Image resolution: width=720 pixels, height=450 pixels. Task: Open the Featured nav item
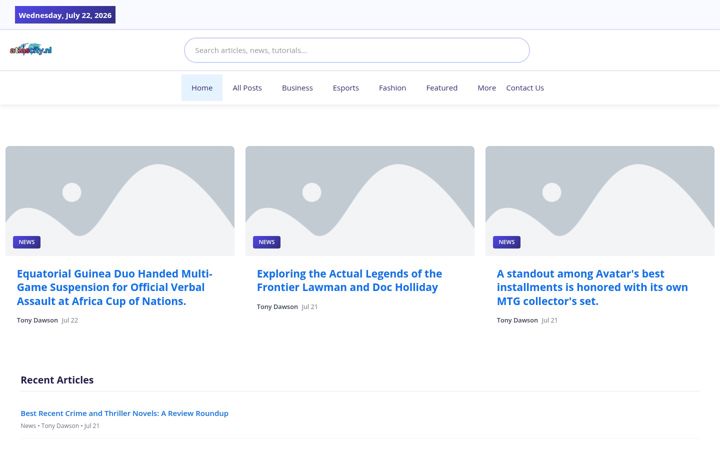pyautogui.click(x=442, y=88)
